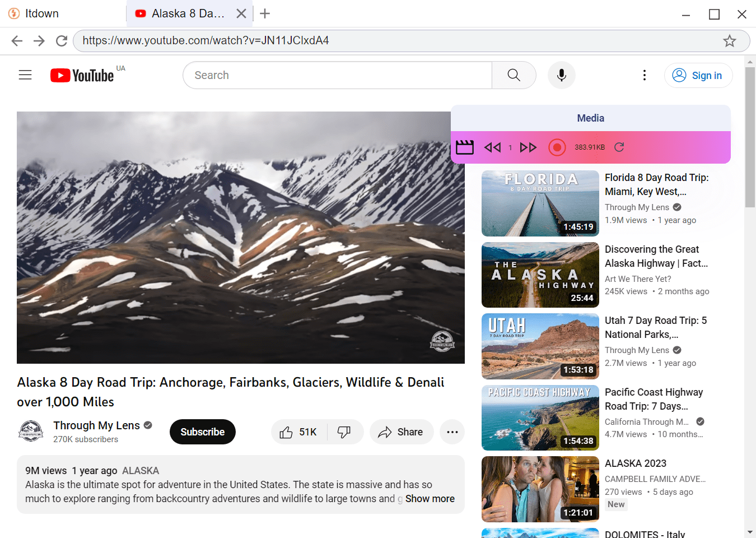756x538 pixels.
Task: Open Art We There Yet? channel
Action: click(638, 279)
